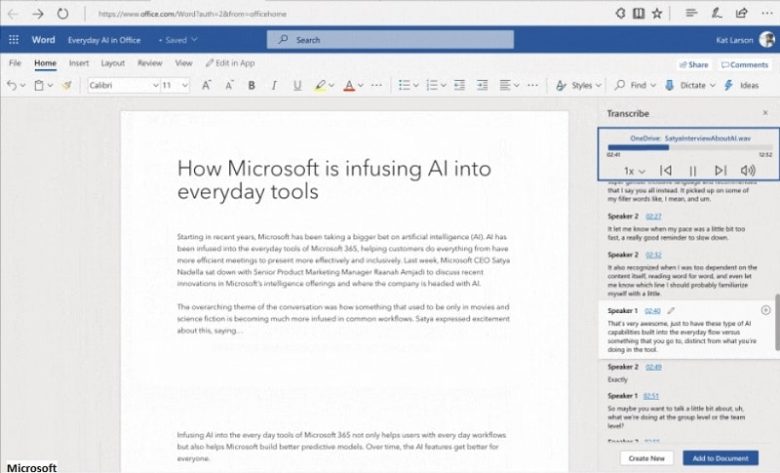Click the Find magnifier button
780x473 pixels.
tap(635, 86)
